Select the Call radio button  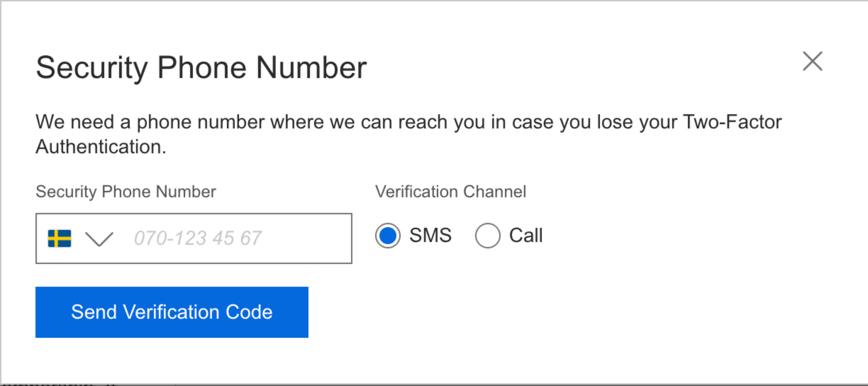point(487,235)
